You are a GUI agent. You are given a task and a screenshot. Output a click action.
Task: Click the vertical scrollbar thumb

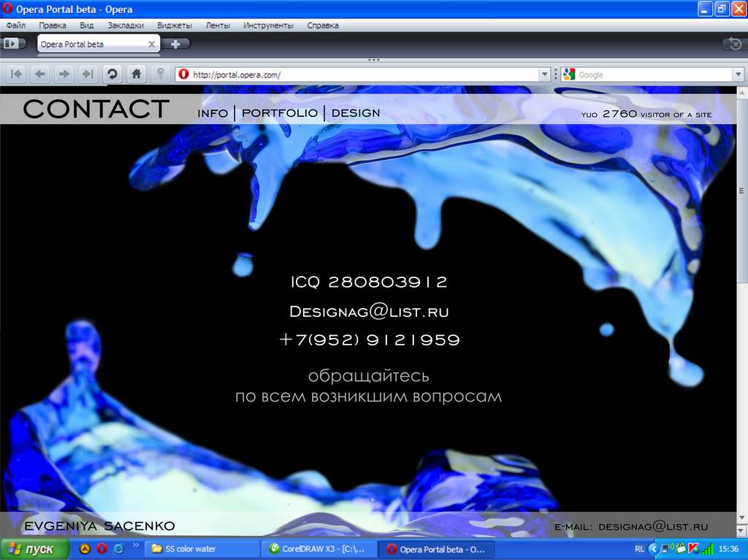click(742, 191)
